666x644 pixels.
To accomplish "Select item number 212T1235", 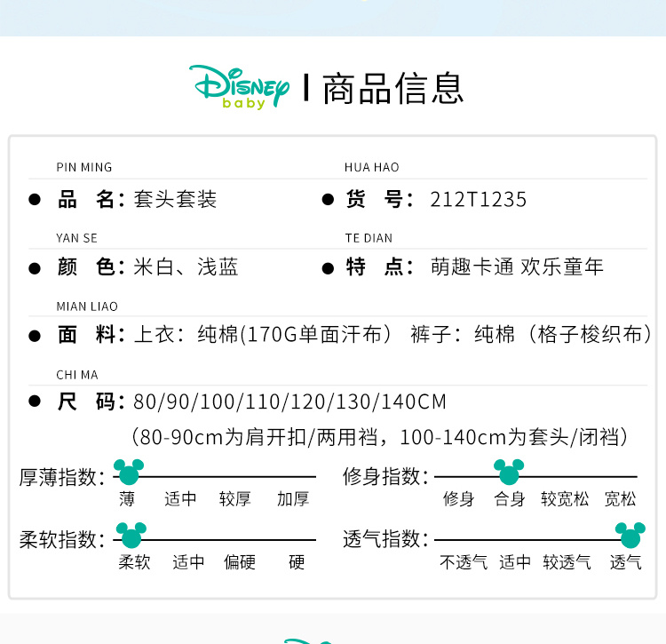I will pos(479,200).
